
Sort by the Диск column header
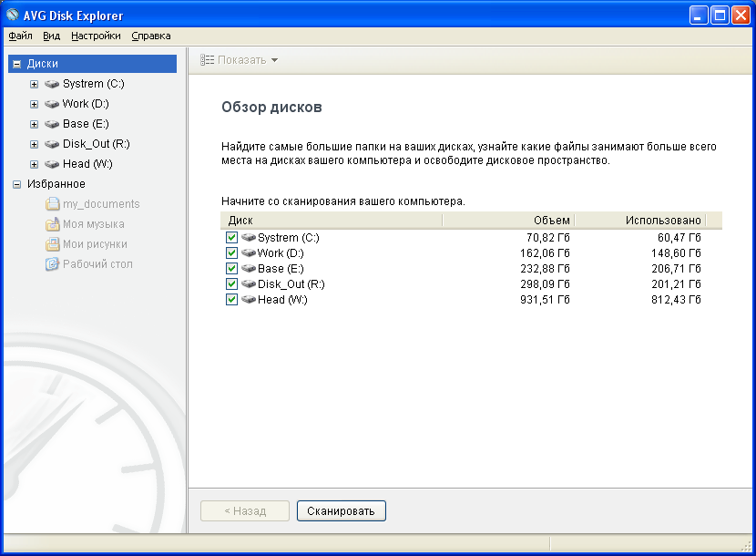332,220
